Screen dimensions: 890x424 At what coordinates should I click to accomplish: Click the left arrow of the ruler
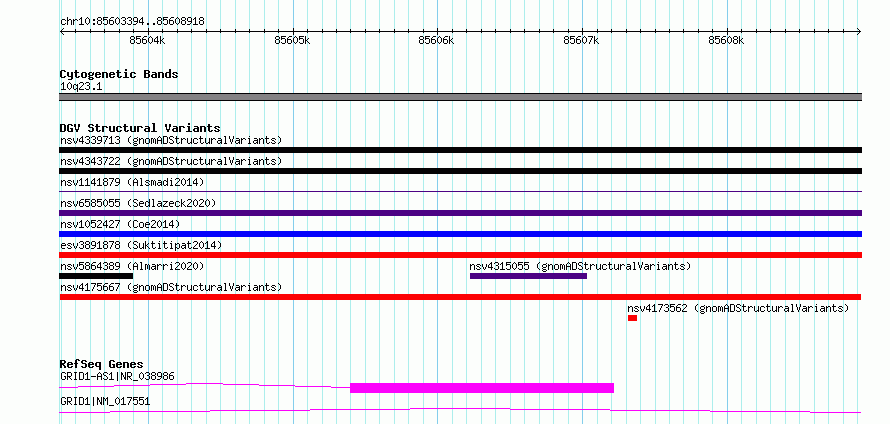tap(62, 32)
